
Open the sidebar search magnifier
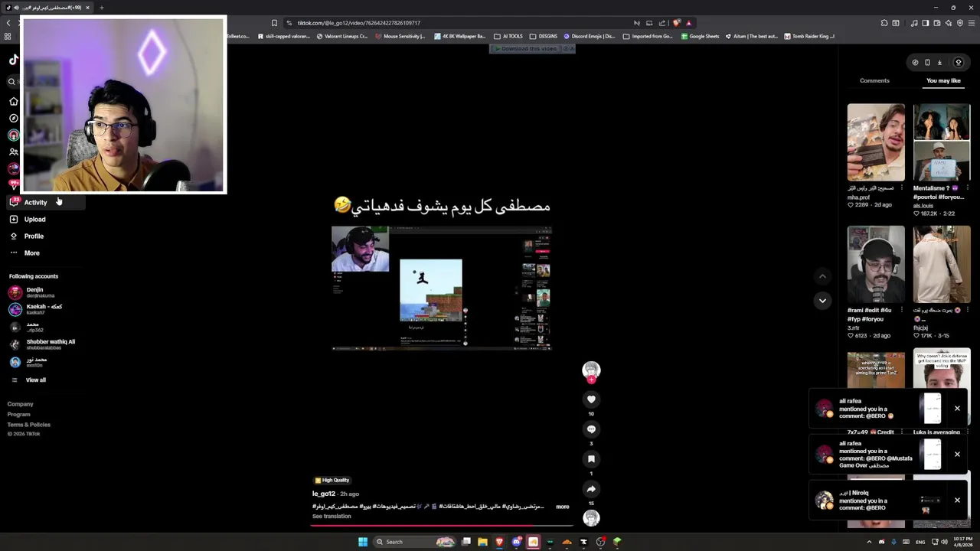[11, 81]
